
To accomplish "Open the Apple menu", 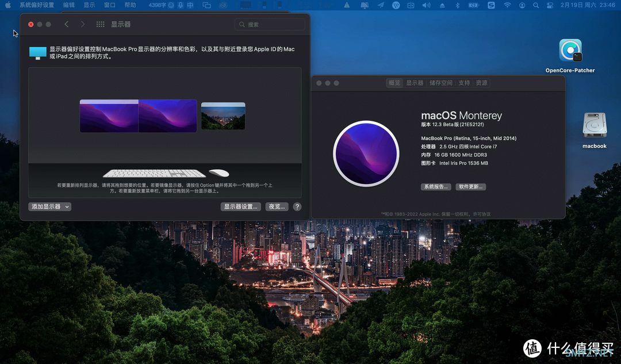I will [x=8, y=5].
